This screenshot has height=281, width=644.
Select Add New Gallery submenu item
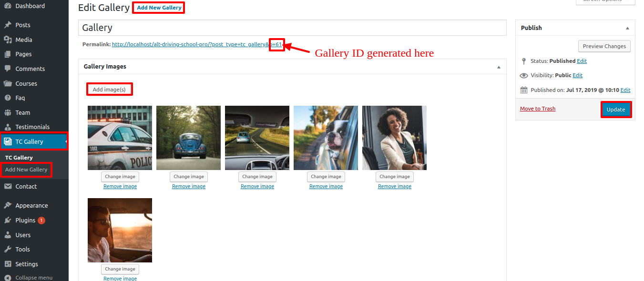click(x=26, y=170)
